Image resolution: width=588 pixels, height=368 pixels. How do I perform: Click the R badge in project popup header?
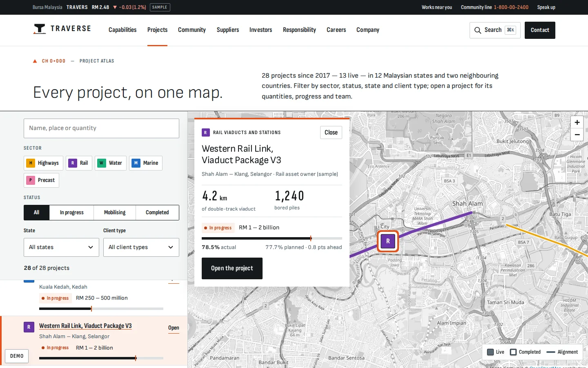205,132
